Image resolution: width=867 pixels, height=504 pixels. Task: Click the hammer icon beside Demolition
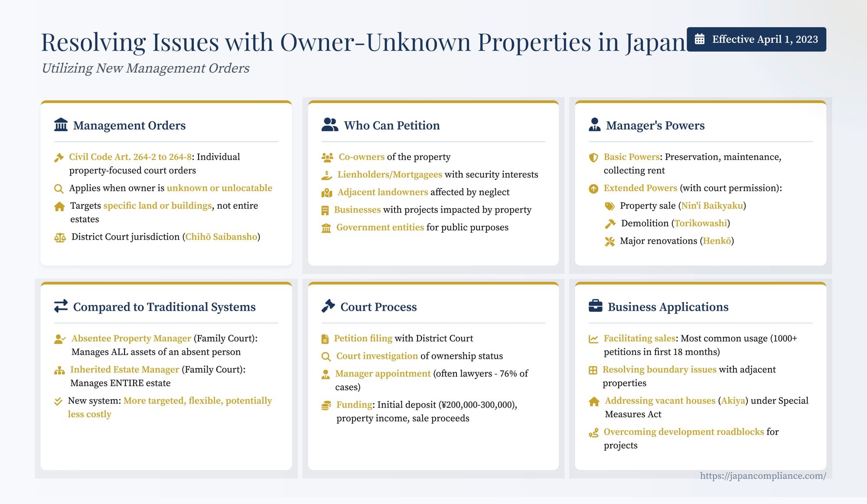tap(610, 224)
